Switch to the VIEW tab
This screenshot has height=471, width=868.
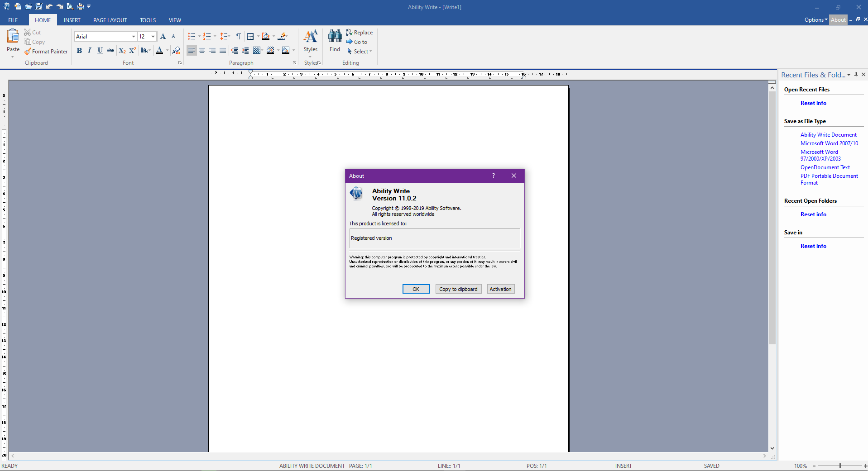point(175,20)
